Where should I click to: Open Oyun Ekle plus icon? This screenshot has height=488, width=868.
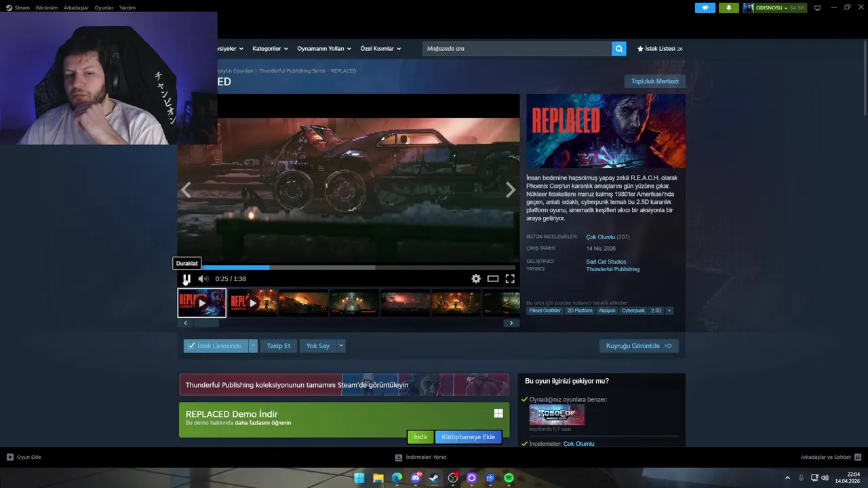click(x=9, y=457)
